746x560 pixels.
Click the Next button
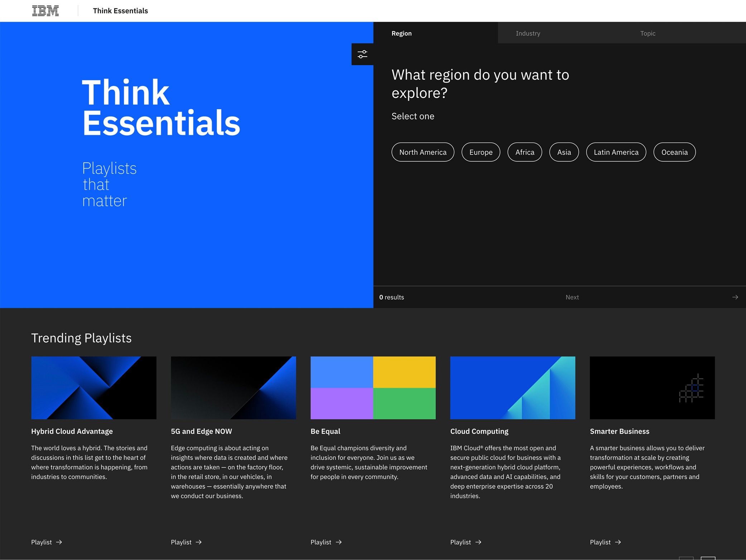(653, 297)
